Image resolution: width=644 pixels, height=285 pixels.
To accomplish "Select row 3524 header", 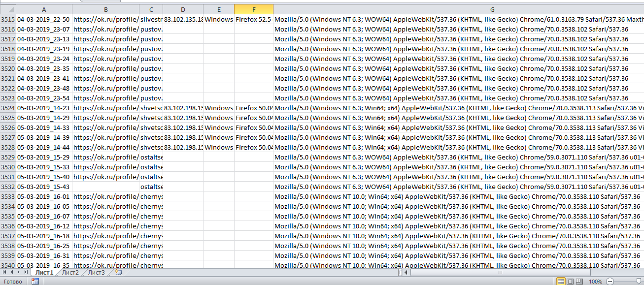I will point(8,108).
